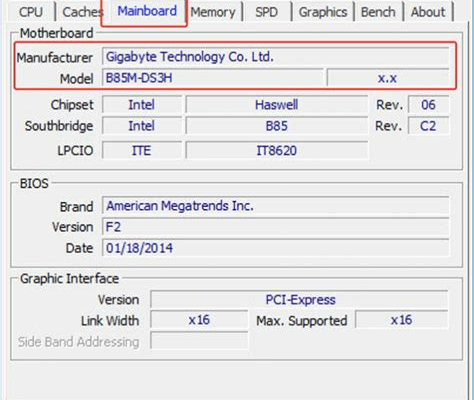Select the IT8620 LPCIO value
The image size is (474, 400).
[x=277, y=150]
